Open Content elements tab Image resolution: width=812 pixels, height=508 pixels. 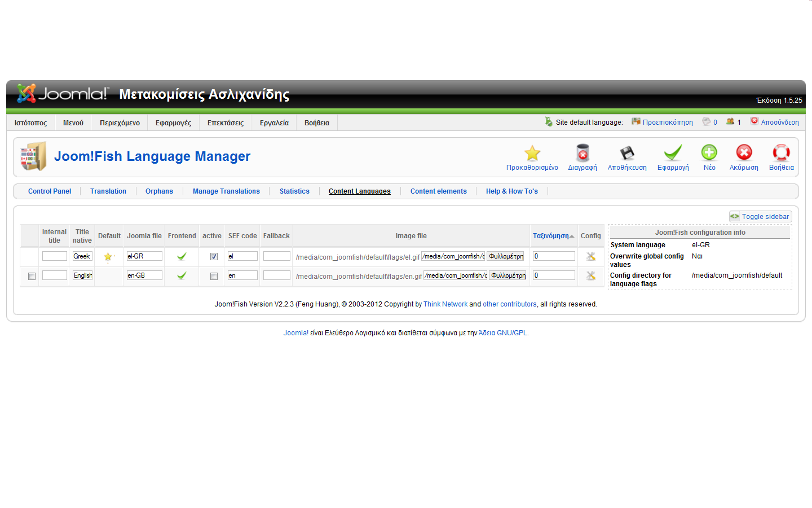[x=439, y=191]
